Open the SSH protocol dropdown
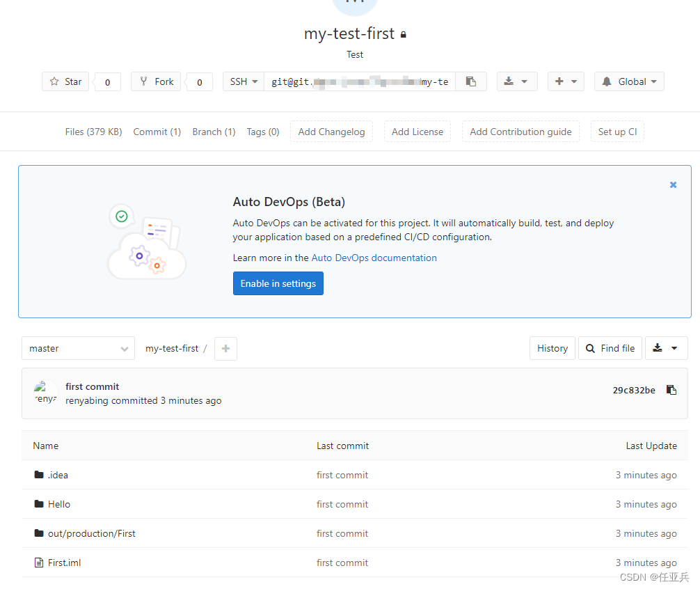Viewport: 700px width, 589px height. click(x=244, y=81)
